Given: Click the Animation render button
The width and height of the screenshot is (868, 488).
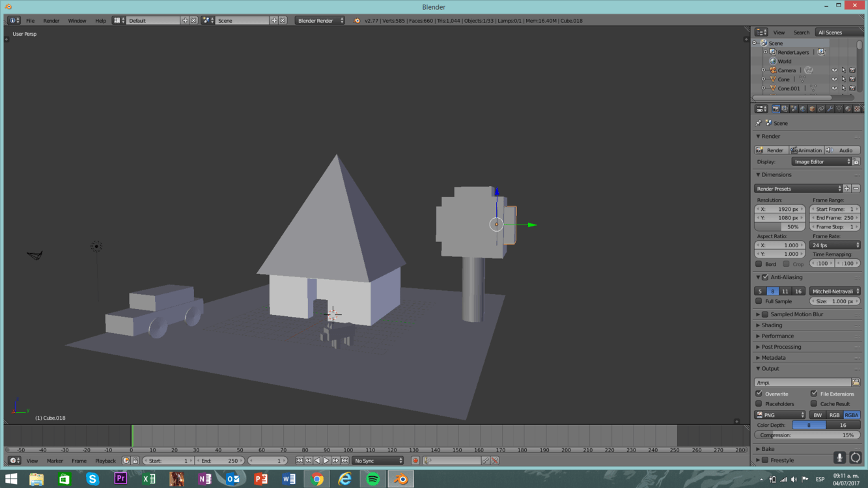Looking at the screenshot, I should pos(806,150).
